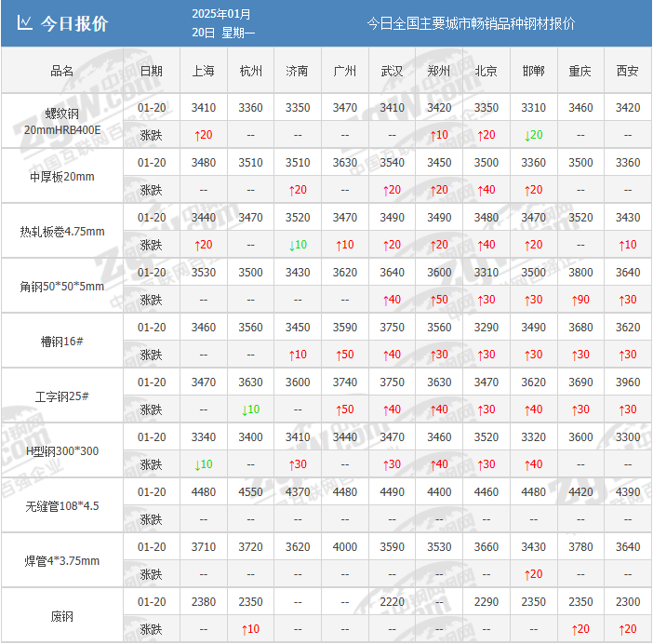The width and height of the screenshot is (653, 644).
Task: Click the 热轧板卷4.75mm row label
Action: [62, 232]
